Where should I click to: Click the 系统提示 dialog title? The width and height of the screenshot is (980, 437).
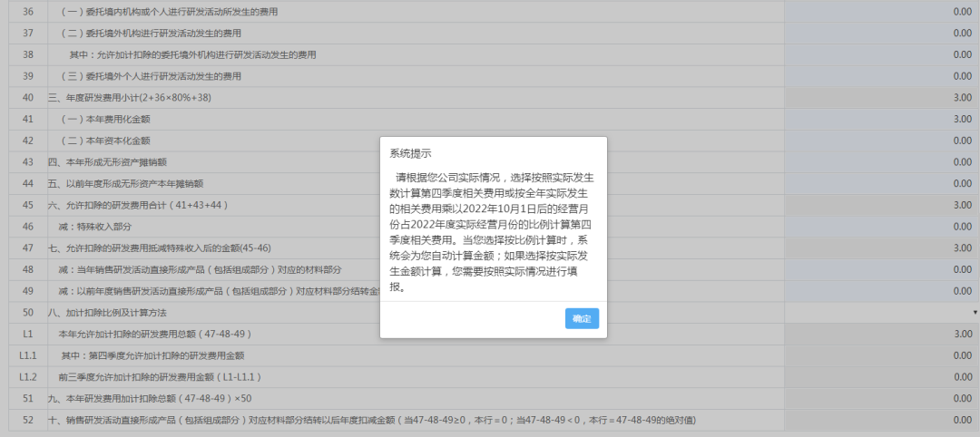[411, 152]
